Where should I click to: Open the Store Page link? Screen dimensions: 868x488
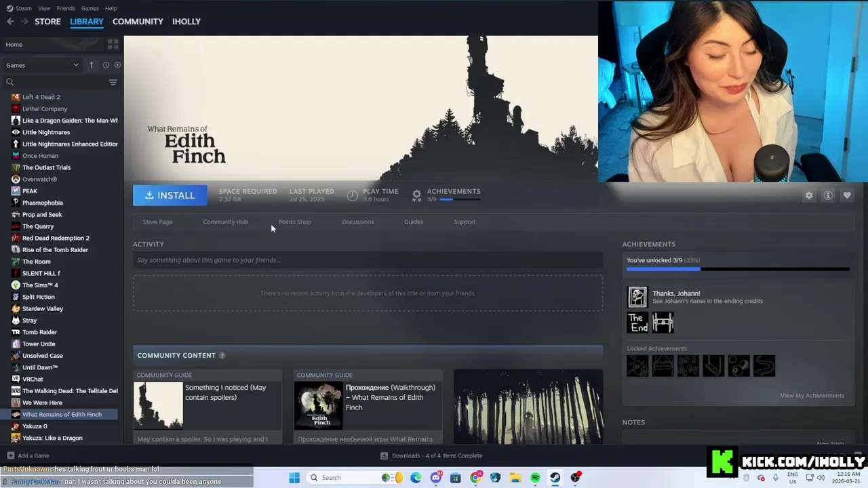pos(157,222)
